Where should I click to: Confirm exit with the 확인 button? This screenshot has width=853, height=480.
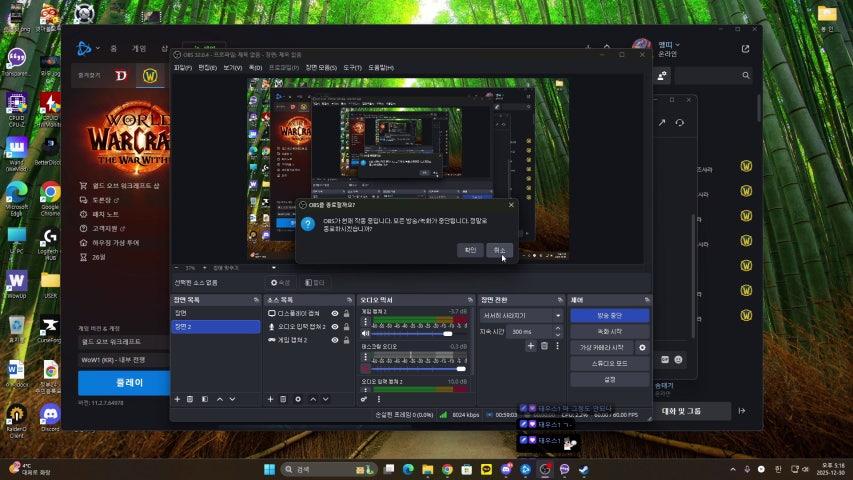click(x=468, y=249)
